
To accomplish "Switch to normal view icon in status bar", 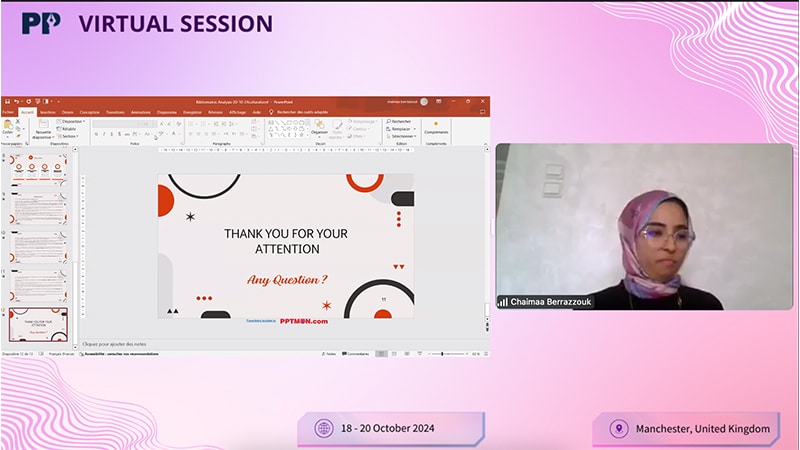I will click(x=381, y=354).
